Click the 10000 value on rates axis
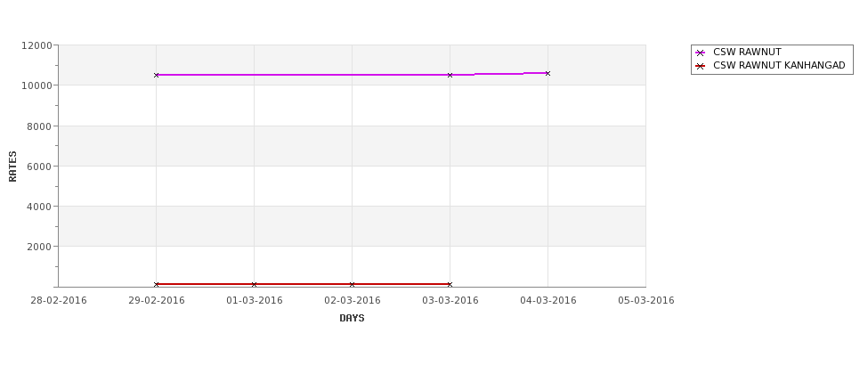This screenshot has width=868, height=382. tap(37, 85)
